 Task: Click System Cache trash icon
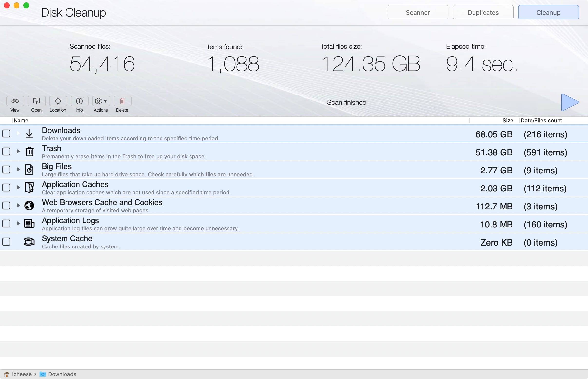pos(29,242)
